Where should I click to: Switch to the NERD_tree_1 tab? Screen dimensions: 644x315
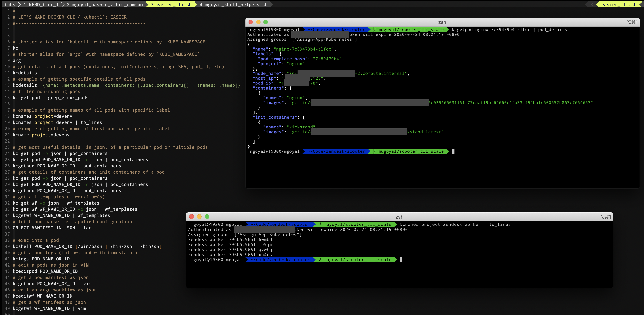pos(41,5)
